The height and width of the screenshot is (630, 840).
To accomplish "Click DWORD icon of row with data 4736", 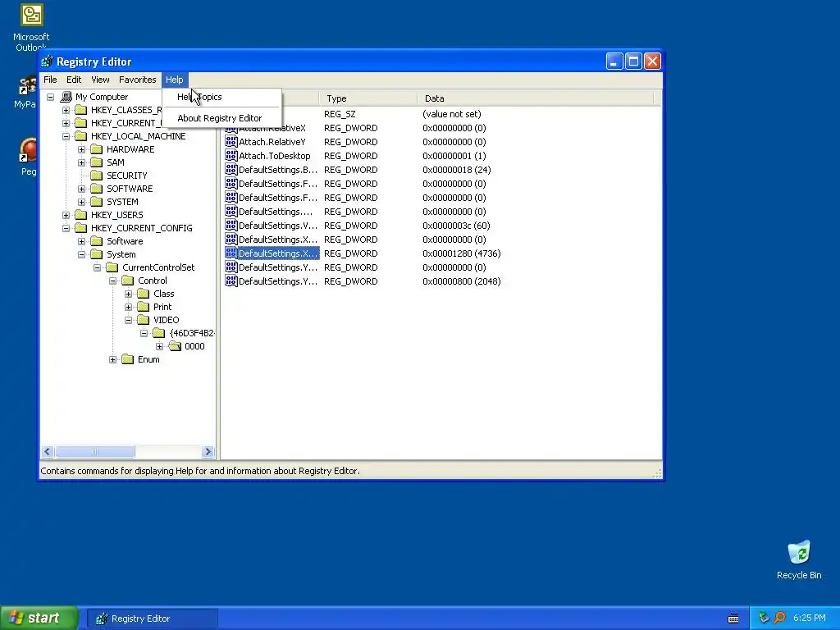I will 231,253.
